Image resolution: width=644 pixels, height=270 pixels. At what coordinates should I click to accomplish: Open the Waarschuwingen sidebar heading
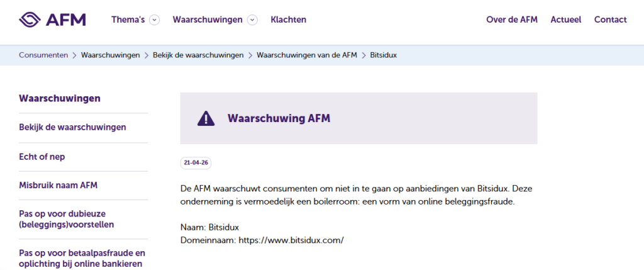pos(60,99)
